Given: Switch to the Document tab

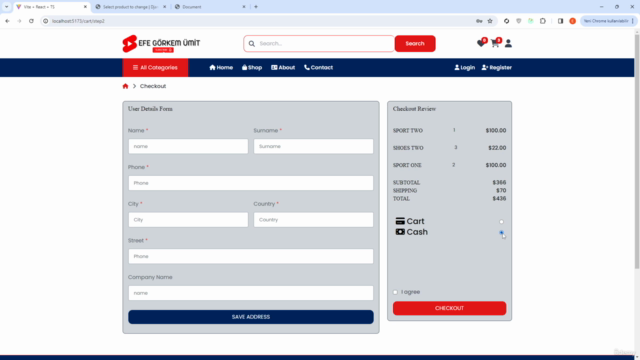Looking at the screenshot, I should tap(208, 7).
